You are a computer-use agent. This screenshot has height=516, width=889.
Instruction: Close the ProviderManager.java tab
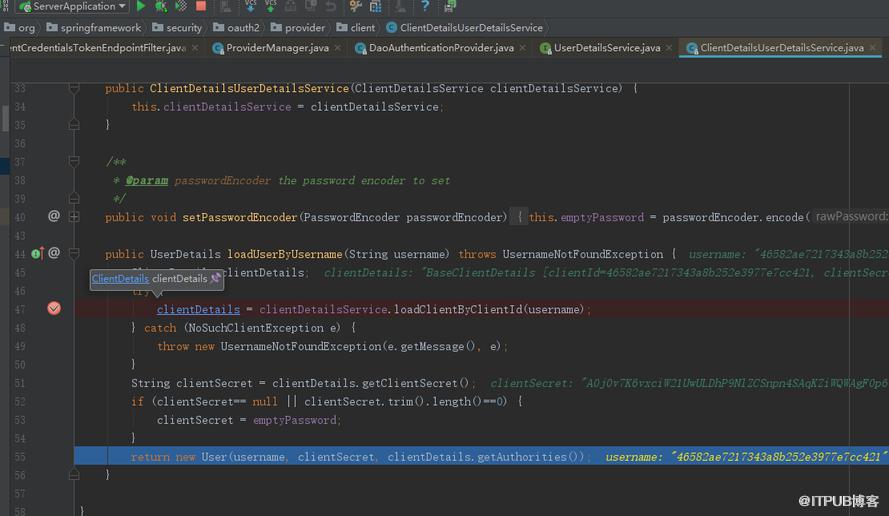[x=338, y=48]
